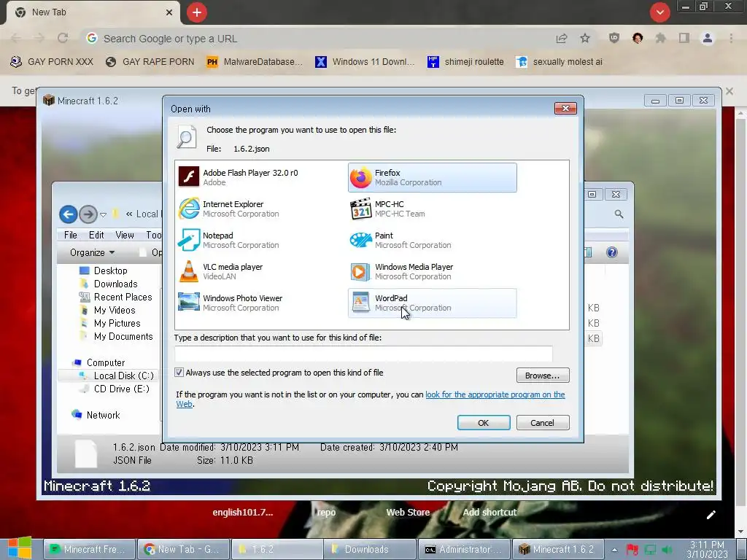747x560 pixels.
Task: Choose Firefox to open the file
Action: click(432, 177)
